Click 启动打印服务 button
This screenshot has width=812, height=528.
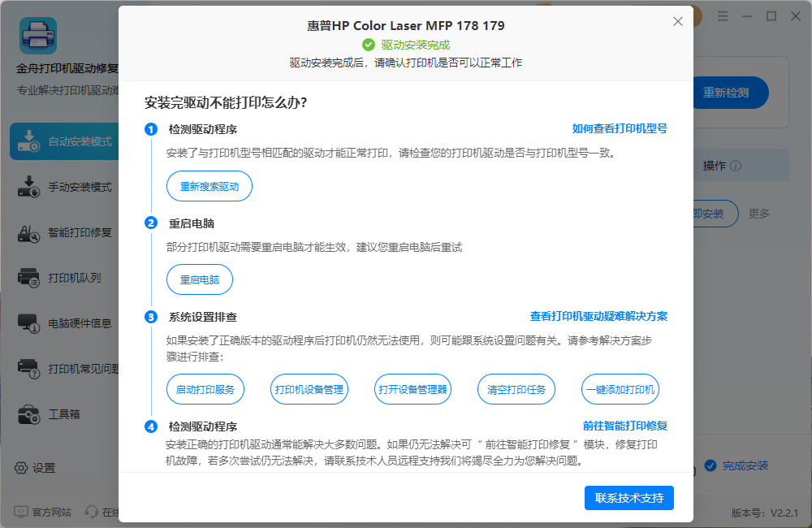click(205, 389)
